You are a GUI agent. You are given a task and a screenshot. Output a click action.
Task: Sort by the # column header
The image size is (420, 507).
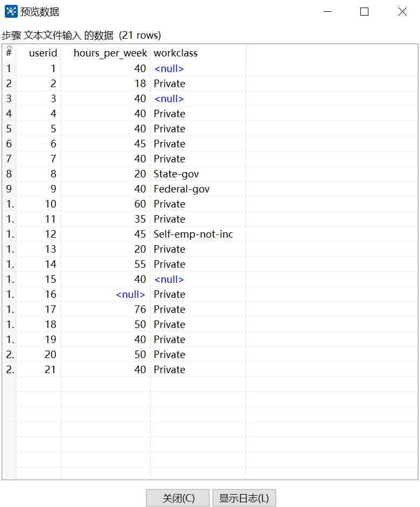9,53
